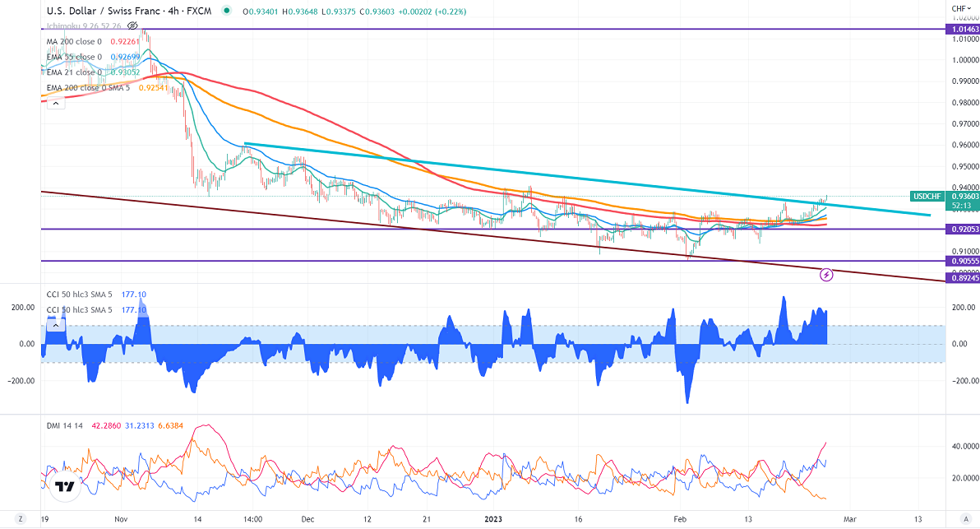Screen dimensions: 980x529
Task: Click the EMA 200 close SMA 5 legend
Action: [89, 87]
